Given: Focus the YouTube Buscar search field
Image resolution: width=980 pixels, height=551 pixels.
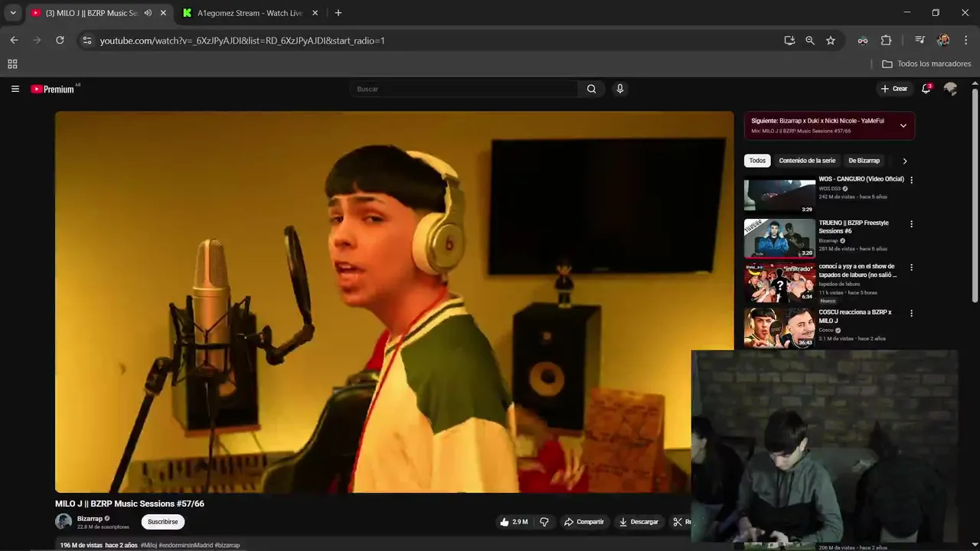Looking at the screenshot, I should coord(465,89).
